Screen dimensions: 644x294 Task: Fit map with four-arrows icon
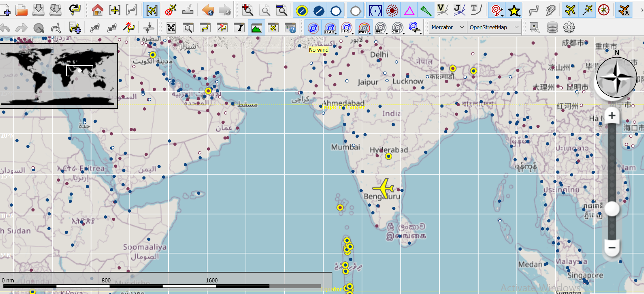[x=171, y=28]
